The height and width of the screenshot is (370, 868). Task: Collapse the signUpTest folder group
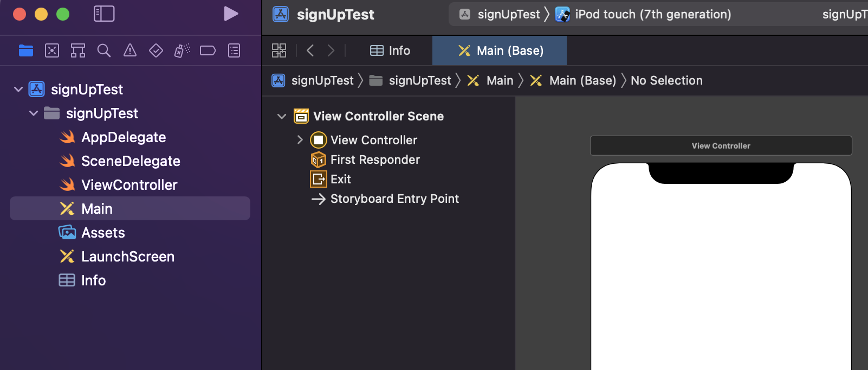[x=34, y=113]
